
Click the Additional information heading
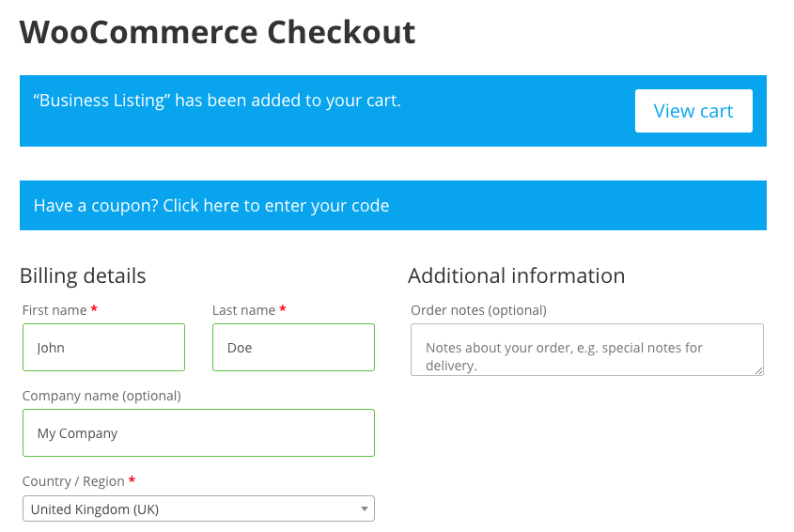(x=516, y=276)
